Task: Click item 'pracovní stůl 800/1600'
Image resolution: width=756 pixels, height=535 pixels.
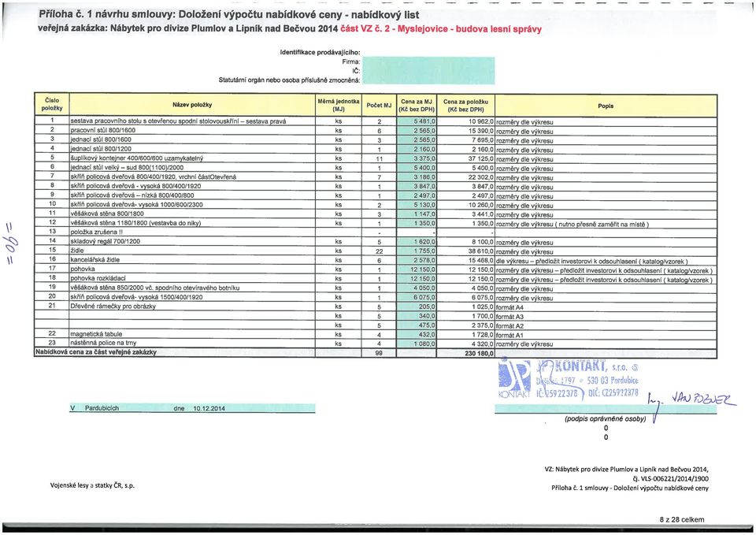Action: pyautogui.click(x=103, y=130)
